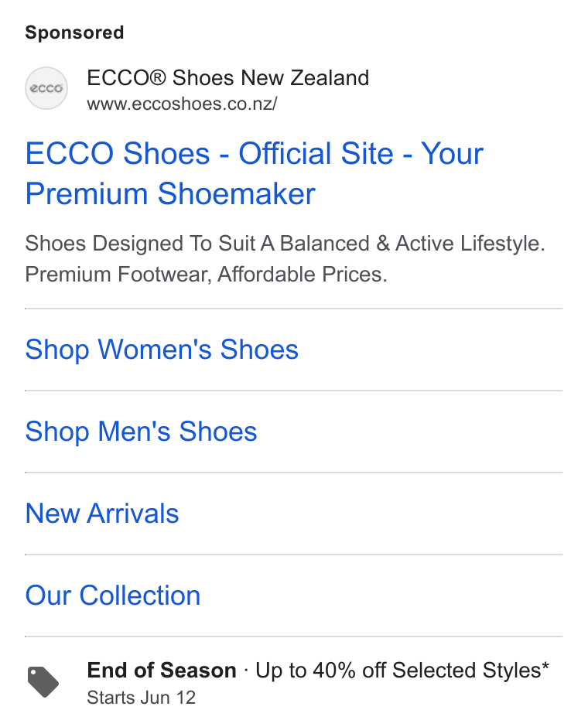The image size is (588, 727).
Task: Open the Shop Men's Shoes sitelink
Action: point(141,432)
